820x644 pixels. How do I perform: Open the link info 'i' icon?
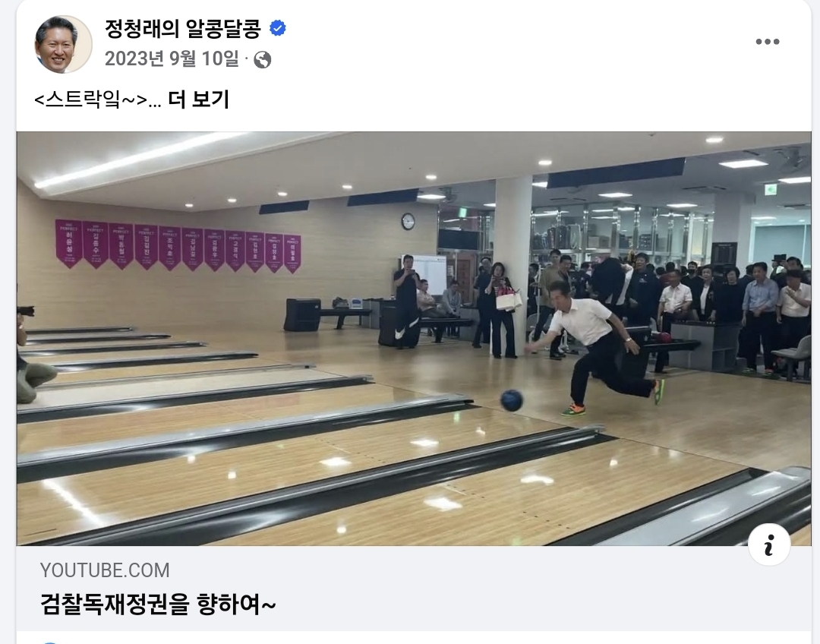tap(768, 545)
